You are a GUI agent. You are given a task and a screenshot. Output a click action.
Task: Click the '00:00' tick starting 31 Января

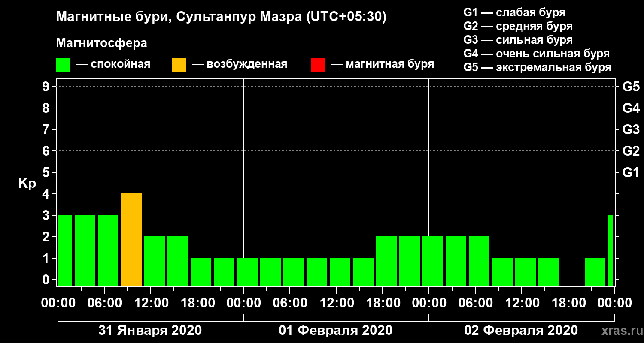click(58, 303)
